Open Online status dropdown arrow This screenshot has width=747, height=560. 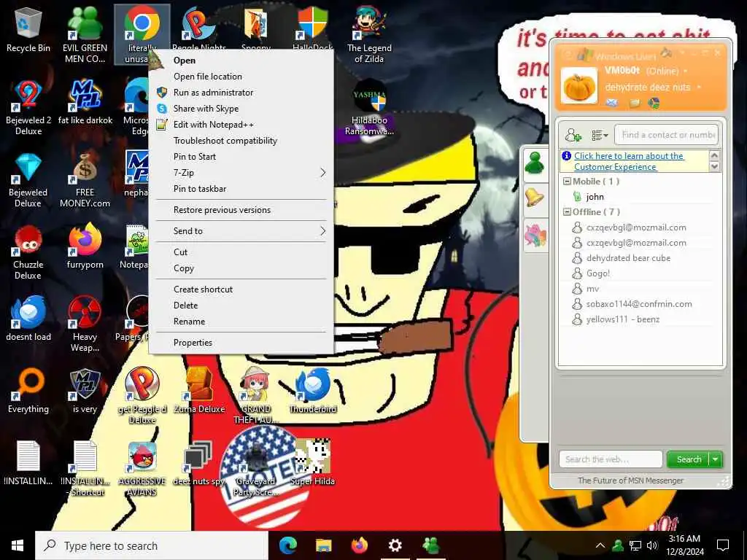pos(685,71)
